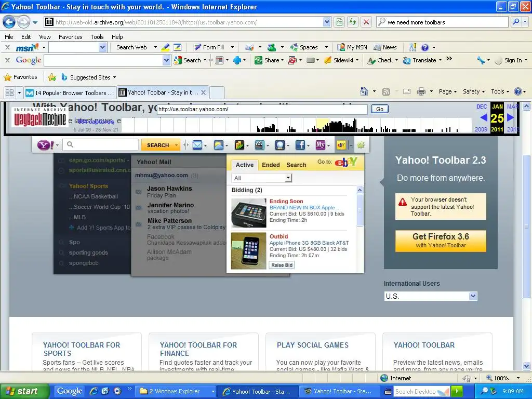Expand the Safety menu dropdown
This screenshot has height=399, width=532.
483,91
